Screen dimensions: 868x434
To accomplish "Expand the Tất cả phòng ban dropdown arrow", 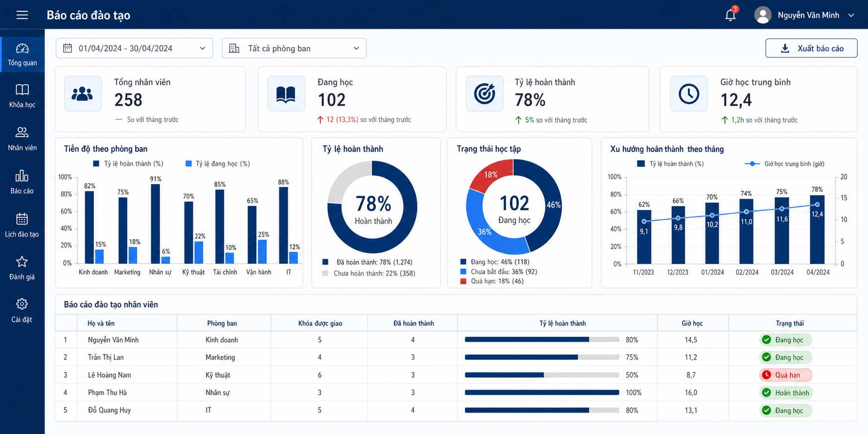I will 356,48.
